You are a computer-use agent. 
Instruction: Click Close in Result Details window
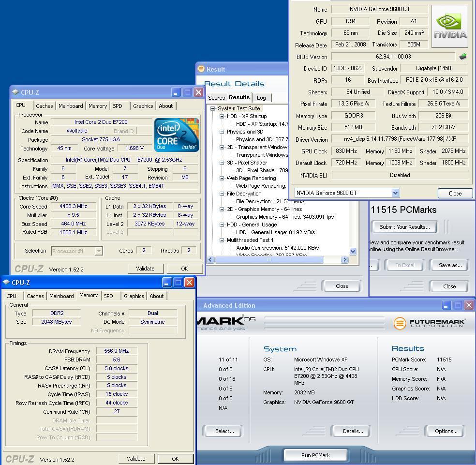(x=342, y=286)
